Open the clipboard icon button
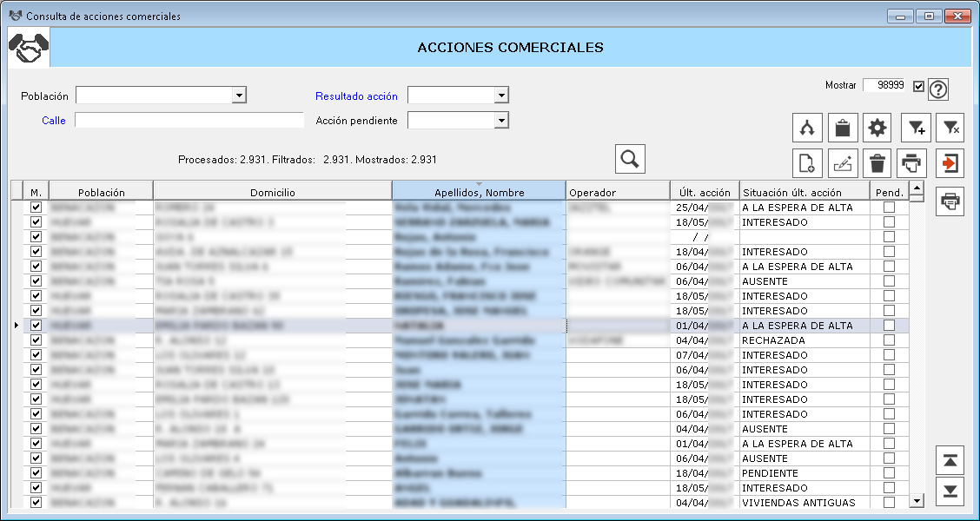 pyautogui.click(x=842, y=129)
